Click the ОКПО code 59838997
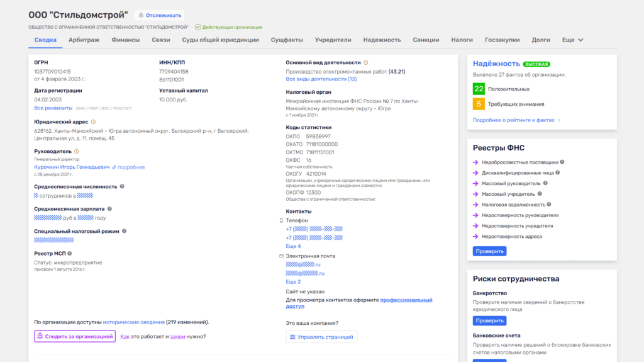The image size is (644, 362). point(318,137)
